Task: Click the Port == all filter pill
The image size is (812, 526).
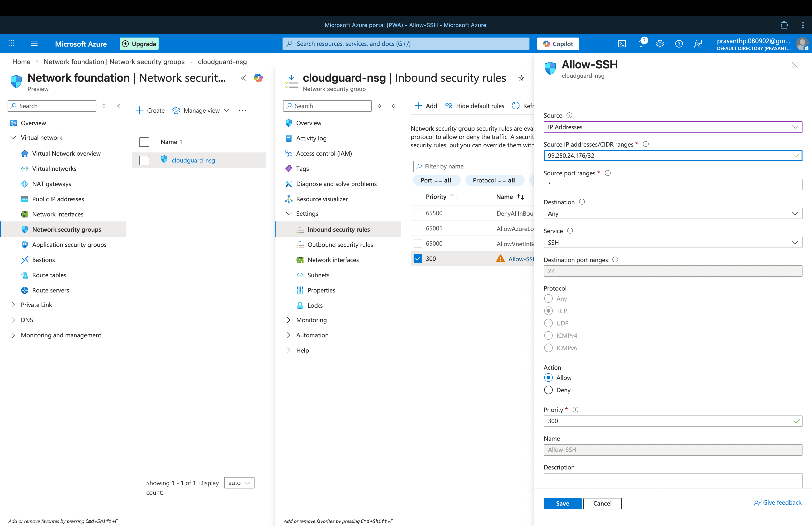Action: (x=436, y=180)
